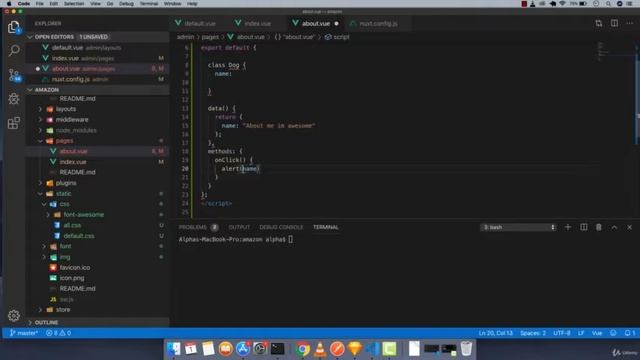
Task: Click the LF end-of-line status item
Action: 581,333
